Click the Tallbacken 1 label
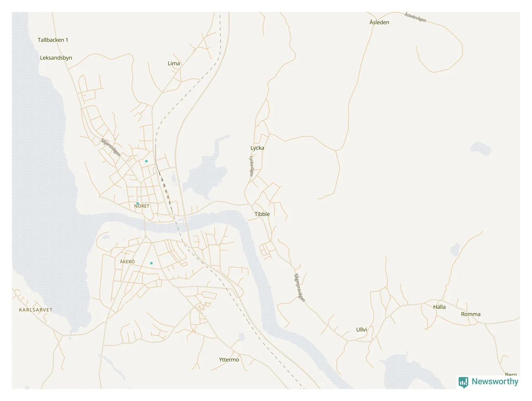Viewport: 532px width, 401px height. tap(53, 40)
